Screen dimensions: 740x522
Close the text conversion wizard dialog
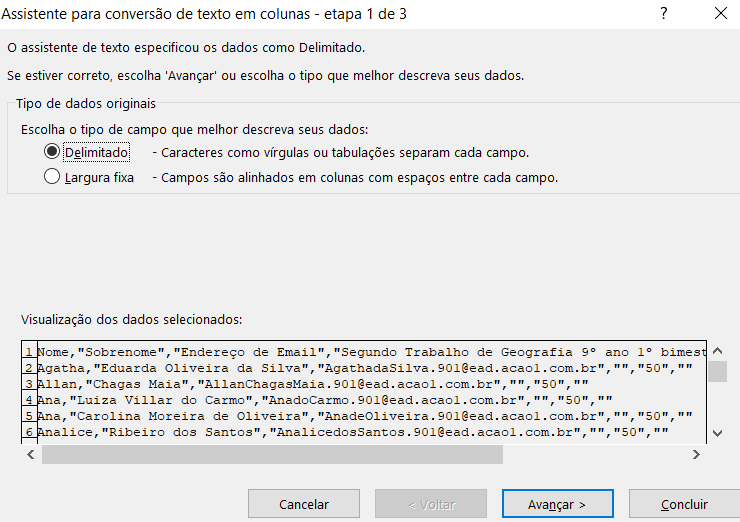(x=720, y=14)
